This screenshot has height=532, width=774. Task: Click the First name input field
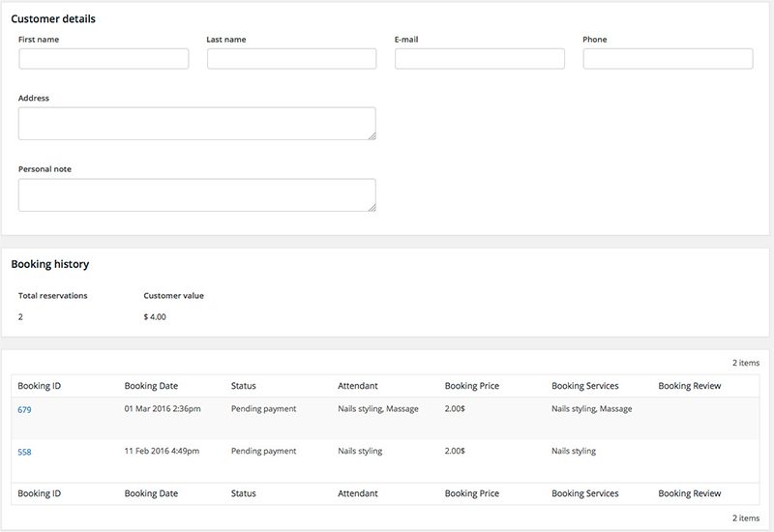pyautogui.click(x=104, y=59)
